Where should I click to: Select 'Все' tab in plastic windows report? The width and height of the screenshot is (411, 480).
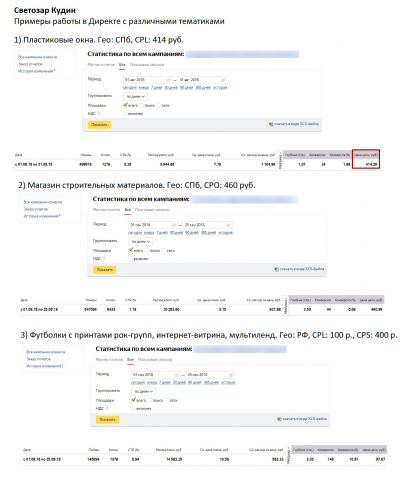pos(122,65)
